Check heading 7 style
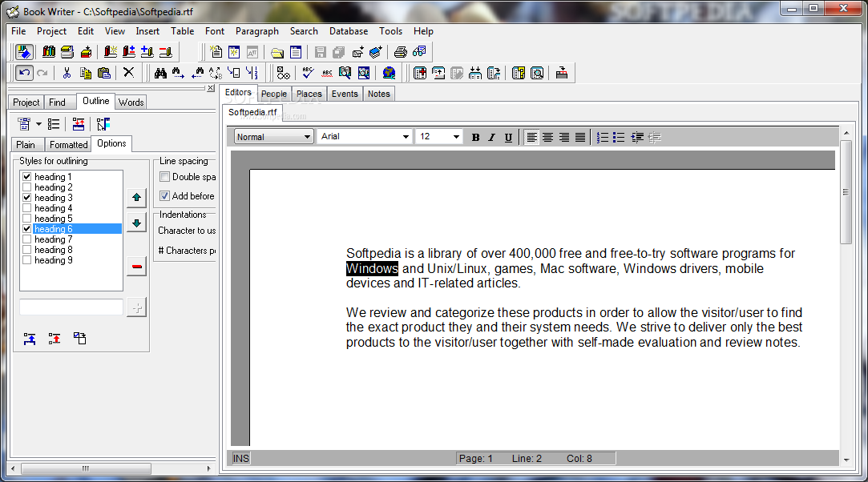Image resolution: width=868 pixels, height=482 pixels. click(26, 239)
